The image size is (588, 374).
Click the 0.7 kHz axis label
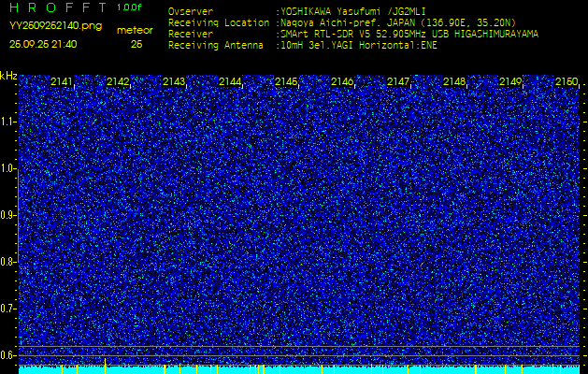click(8, 309)
